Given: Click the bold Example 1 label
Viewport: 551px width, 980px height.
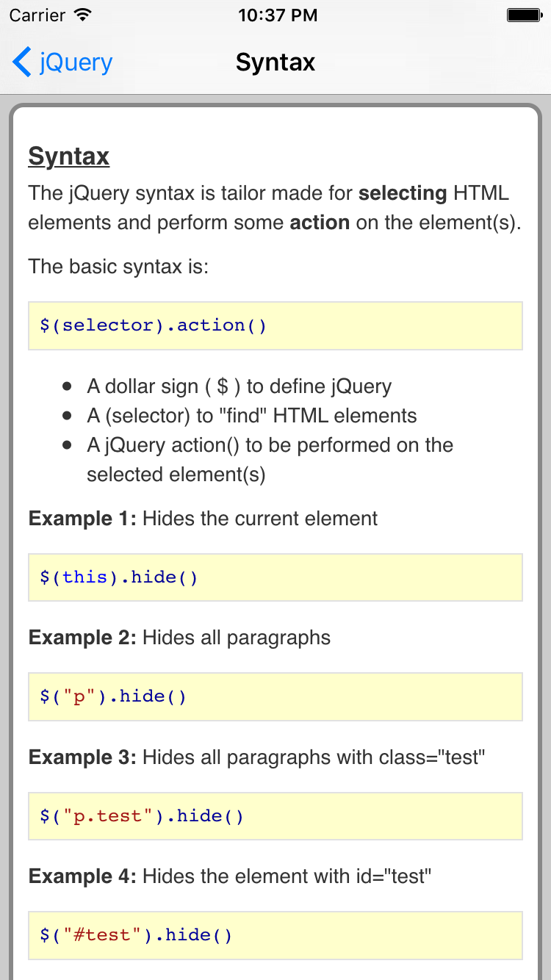Looking at the screenshot, I should click(x=82, y=519).
